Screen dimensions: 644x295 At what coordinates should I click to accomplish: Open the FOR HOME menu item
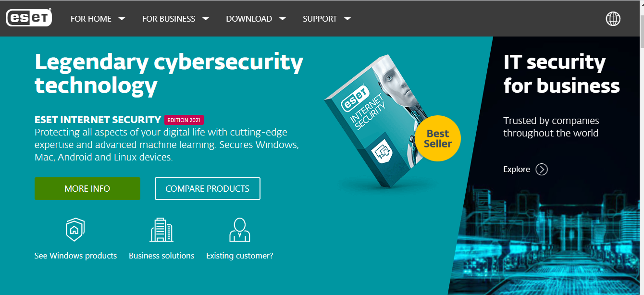[91, 19]
